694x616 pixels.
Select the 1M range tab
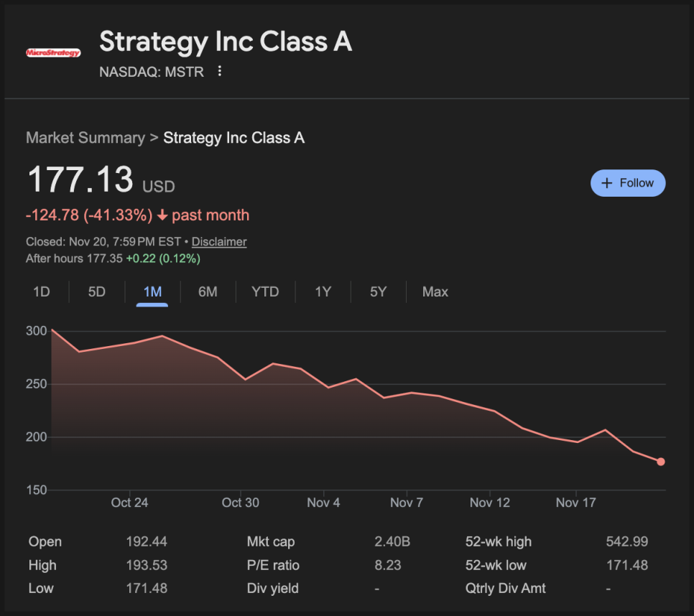(152, 291)
